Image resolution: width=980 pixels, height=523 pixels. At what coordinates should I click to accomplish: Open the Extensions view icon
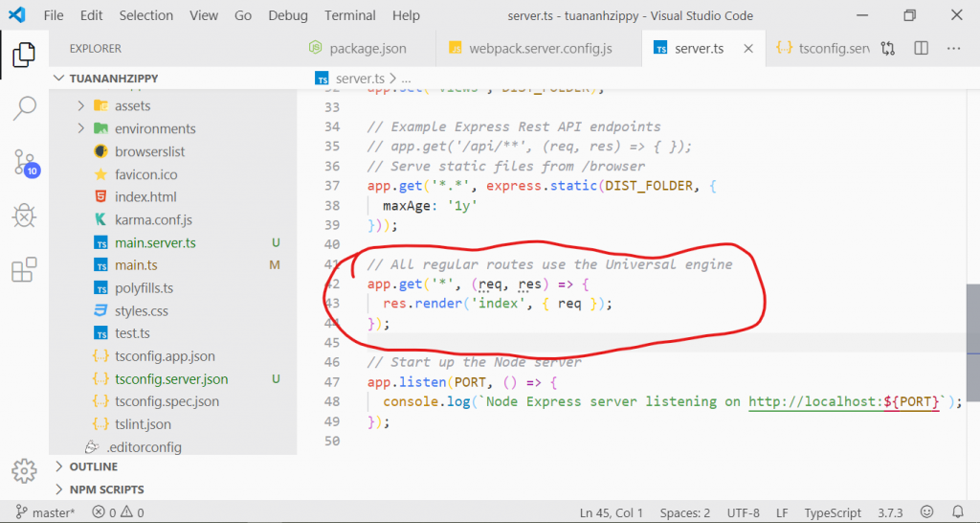pyautogui.click(x=24, y=270)
